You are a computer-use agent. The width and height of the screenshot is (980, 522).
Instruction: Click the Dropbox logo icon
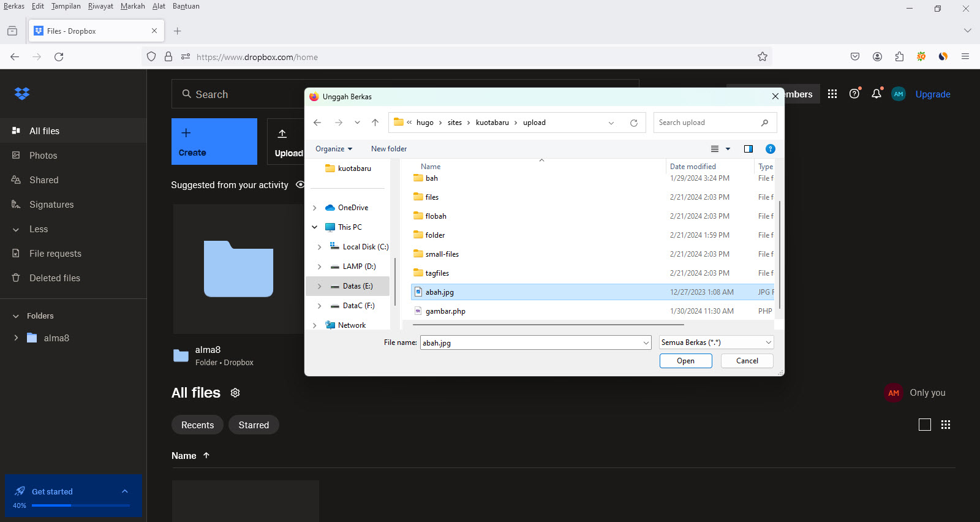click(x=22, y=94)
